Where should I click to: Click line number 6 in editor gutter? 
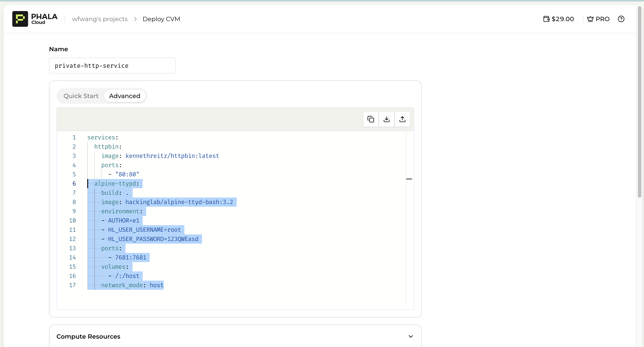pos(74,184)
